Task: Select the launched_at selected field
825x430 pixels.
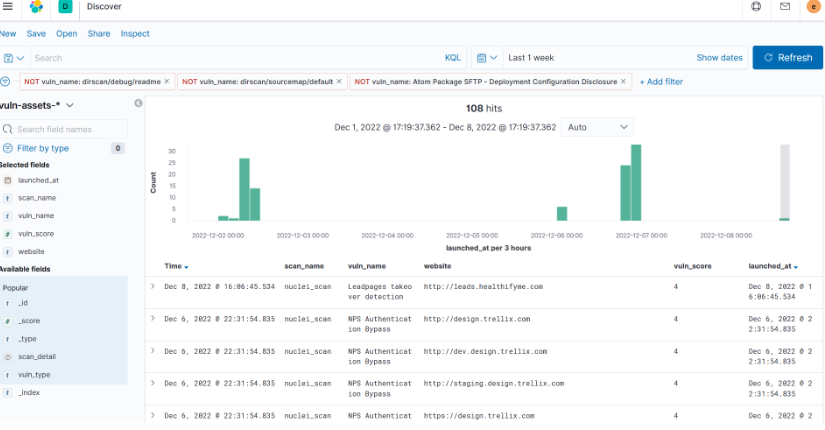Action: click(38, 180)
